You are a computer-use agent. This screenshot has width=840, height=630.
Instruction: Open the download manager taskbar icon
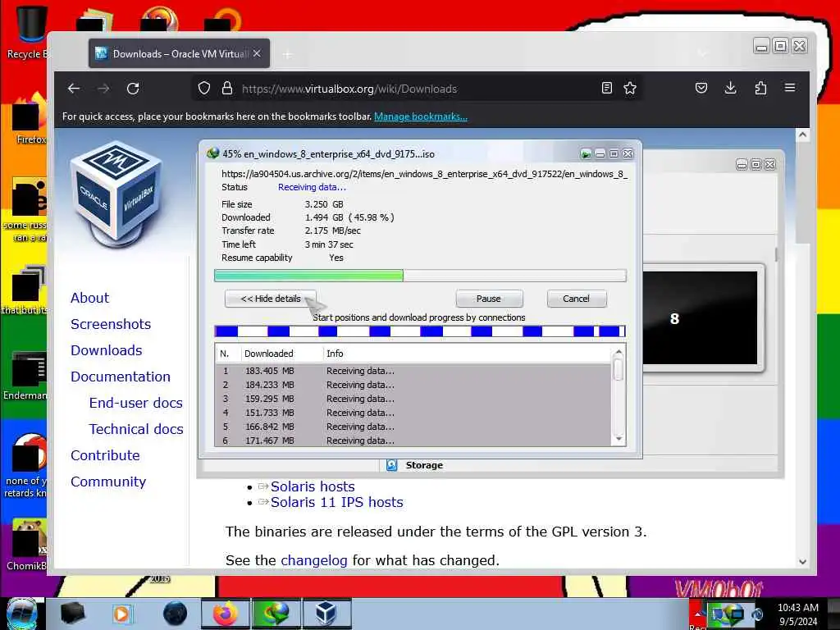tap(276, 614)
